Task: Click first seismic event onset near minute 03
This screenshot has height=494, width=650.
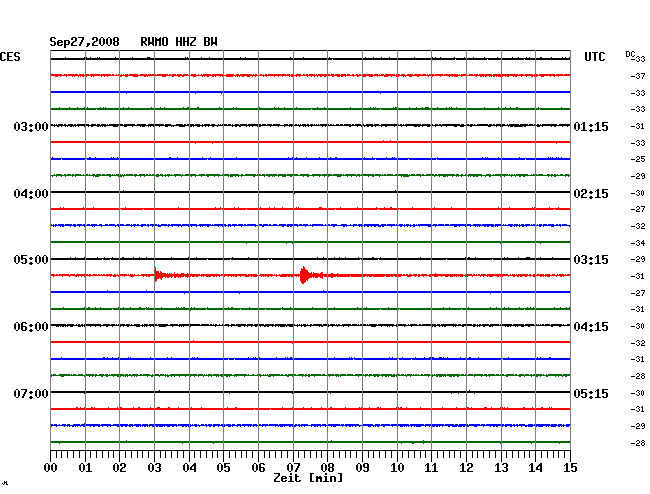Action: [156, 275]
